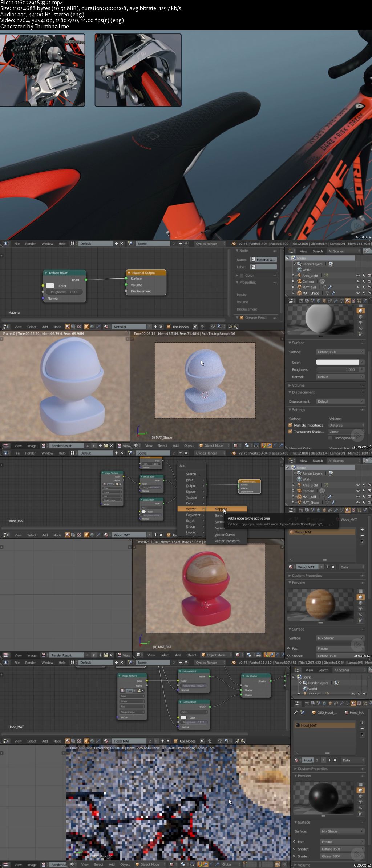The width and height of the screenshot is (372, 868).
Task: Toggle the Transparent Shadows checkbox
Action: click(290, 431)
